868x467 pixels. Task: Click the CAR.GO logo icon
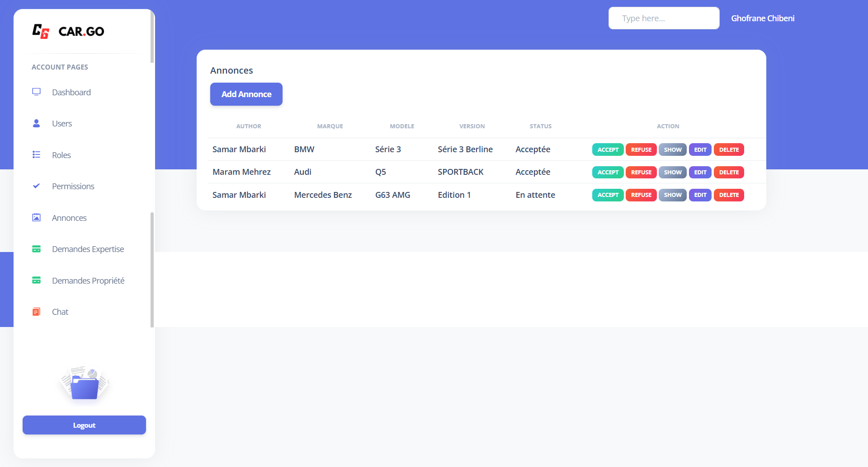point(41,31)
